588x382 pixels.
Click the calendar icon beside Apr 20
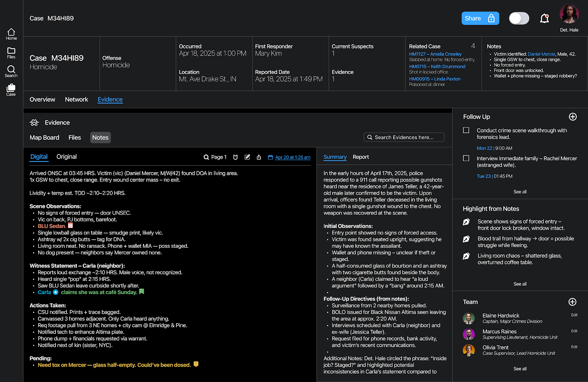[x=270, y=157]
